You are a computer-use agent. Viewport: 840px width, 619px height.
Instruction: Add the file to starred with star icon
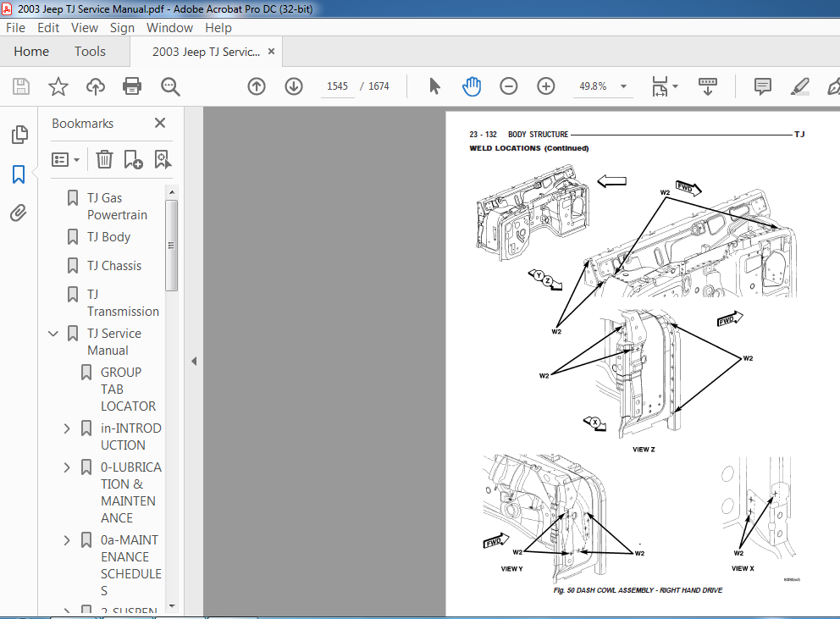[58, 86]
